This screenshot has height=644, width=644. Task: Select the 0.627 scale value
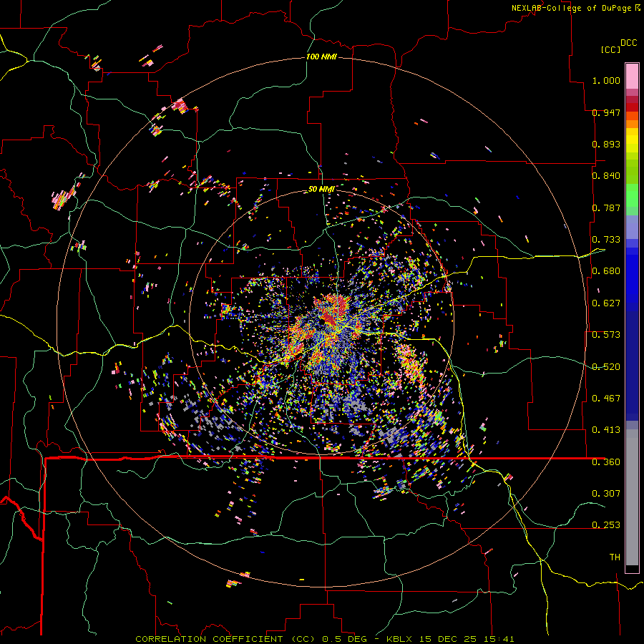[606, 303]
